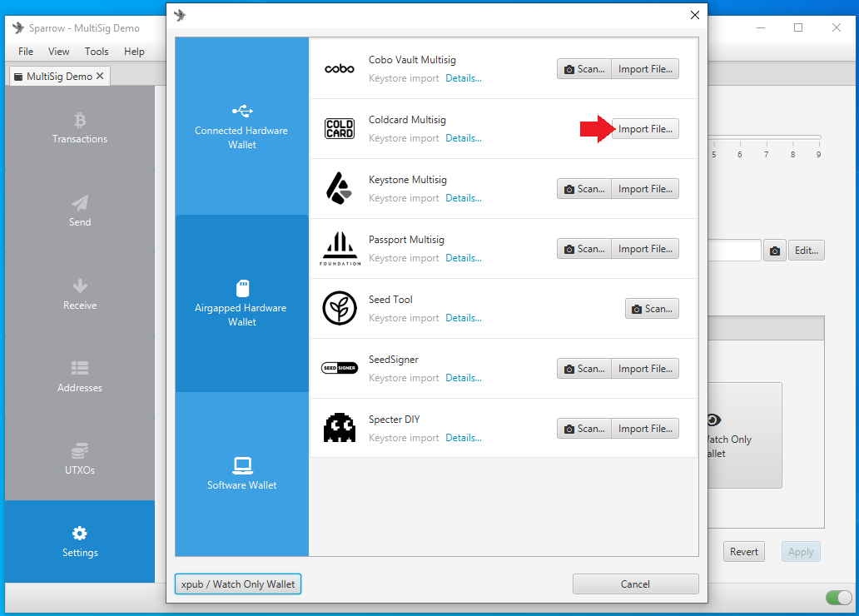The image size is (859, 616).
Task: Click the Keystone logo icon
Action: (x=339, y=188)
